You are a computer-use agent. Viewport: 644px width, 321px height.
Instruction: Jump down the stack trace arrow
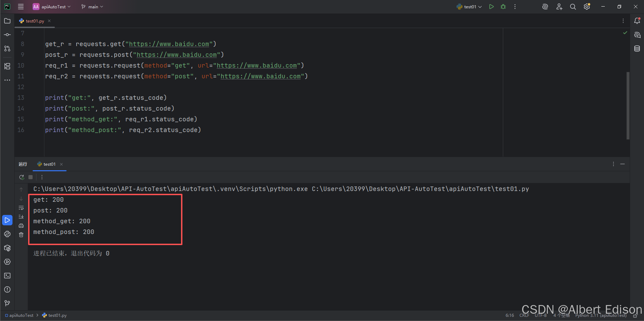[21, 199]
